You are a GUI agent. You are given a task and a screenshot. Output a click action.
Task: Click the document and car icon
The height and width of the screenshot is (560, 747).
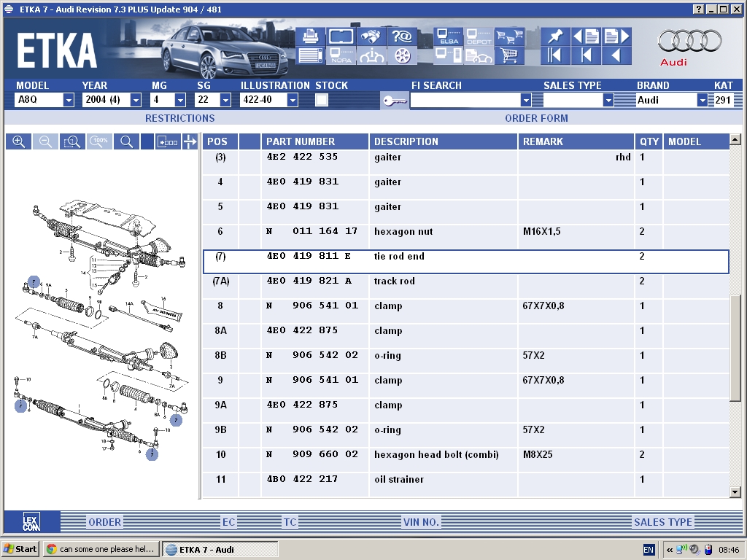pyautogui.click(x=479, y=55)
